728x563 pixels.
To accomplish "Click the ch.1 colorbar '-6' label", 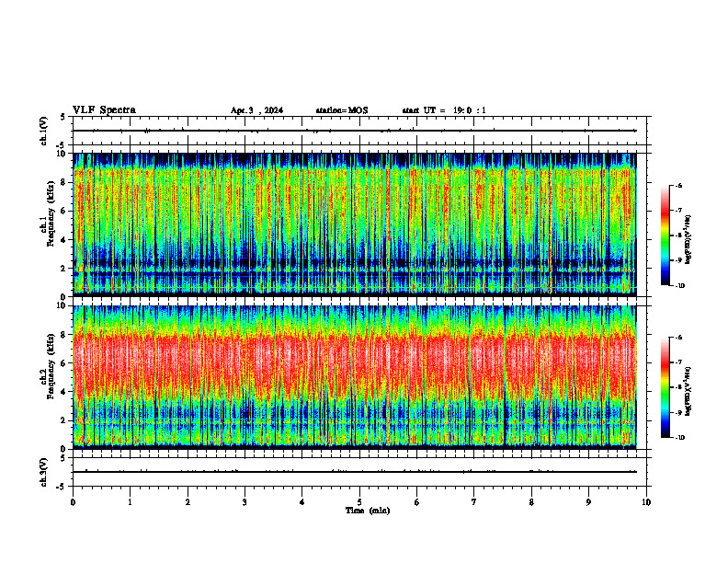I will point(679,185).
